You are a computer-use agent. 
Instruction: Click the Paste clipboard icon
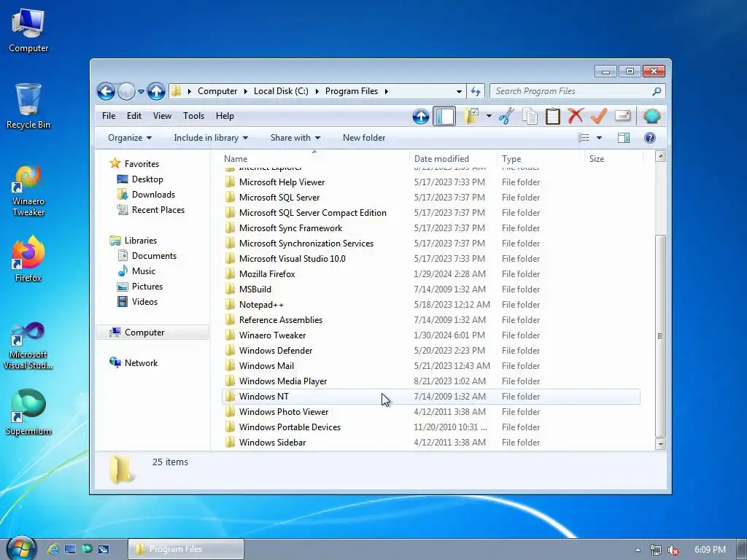coord(553,116)
